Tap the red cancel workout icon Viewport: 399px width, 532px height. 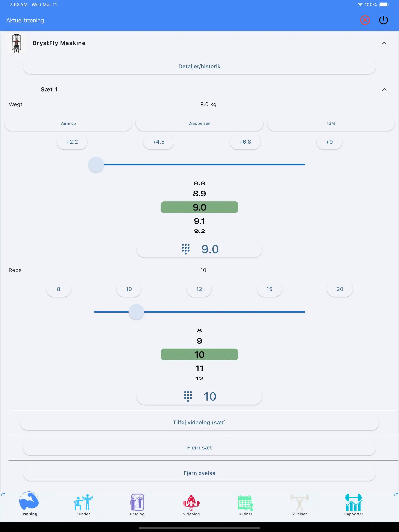(365, 20)
